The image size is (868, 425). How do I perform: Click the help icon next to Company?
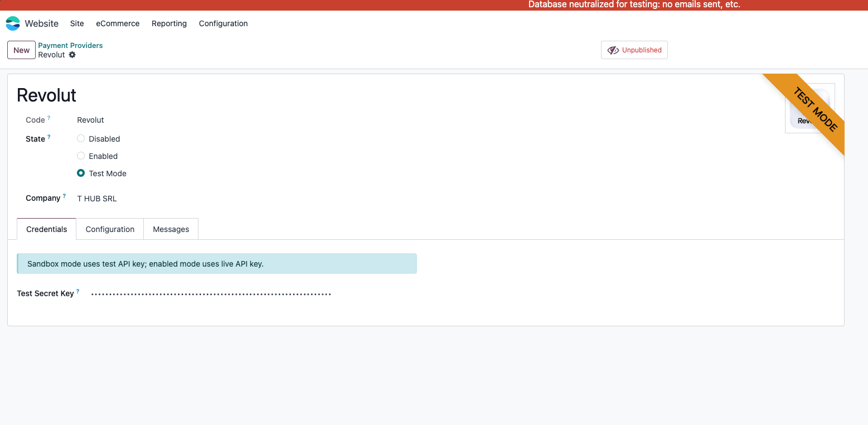[64, 196]
